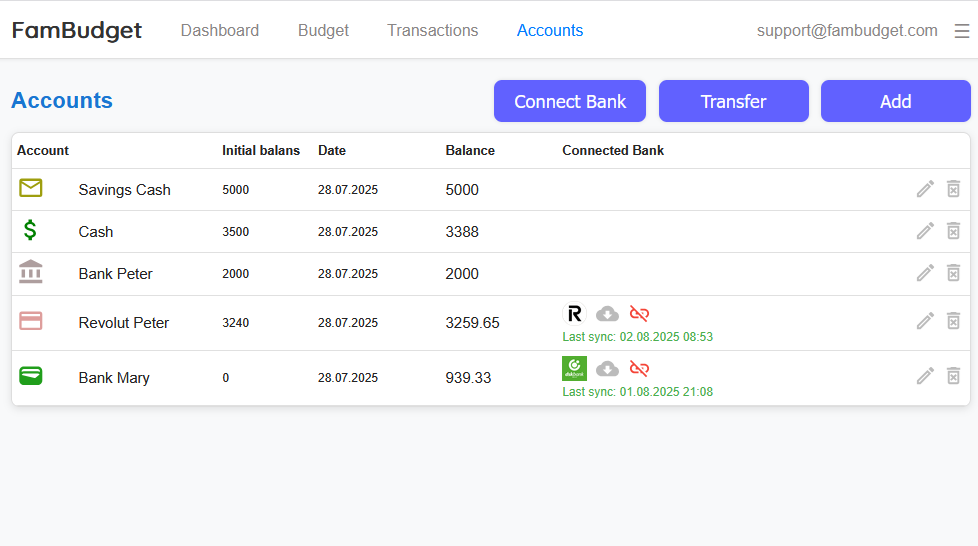Click the FamBudget logo
The width and height of the screenshot is (978, 546).
[77, 31]
